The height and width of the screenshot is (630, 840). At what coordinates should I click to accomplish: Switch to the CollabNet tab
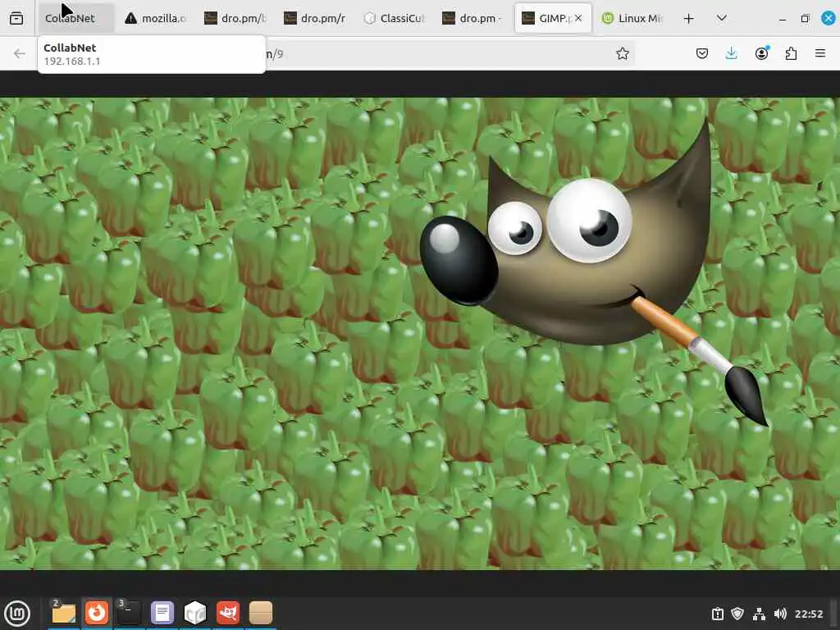point(76,18)
